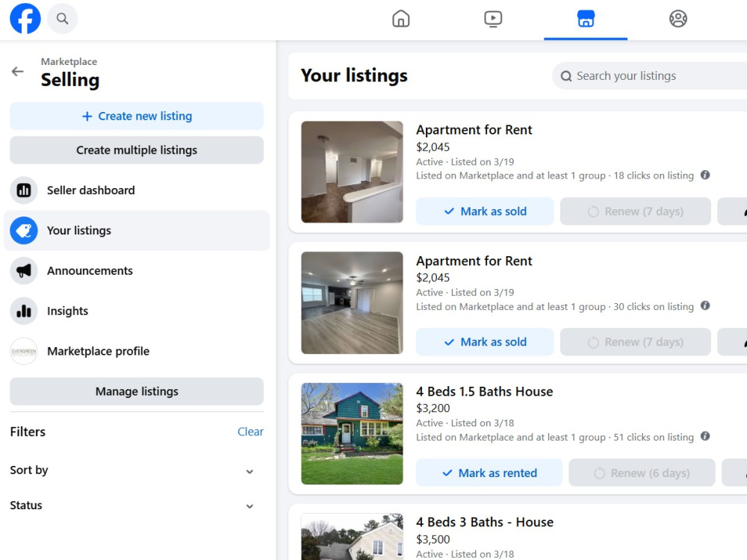Open Insights in the sidebar
The height and width of the screenshot is (560, 747).
137,311
